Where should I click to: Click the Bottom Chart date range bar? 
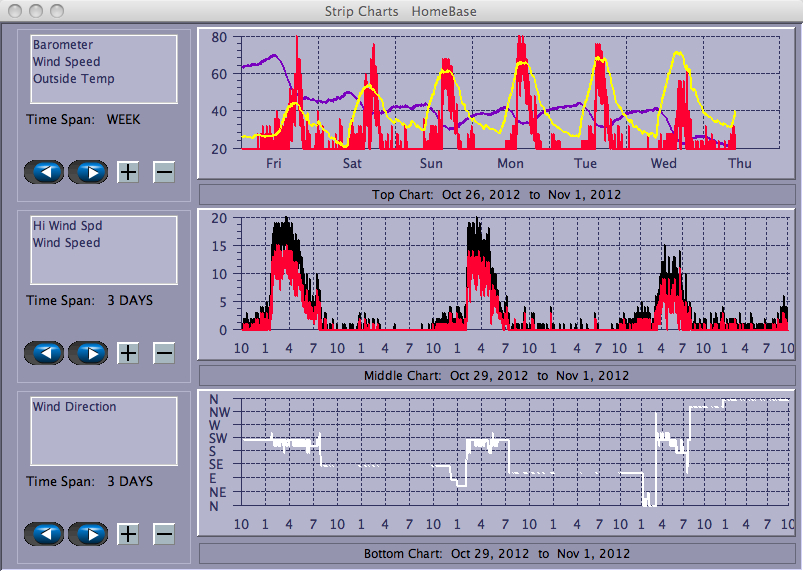(x=496, y=553)
